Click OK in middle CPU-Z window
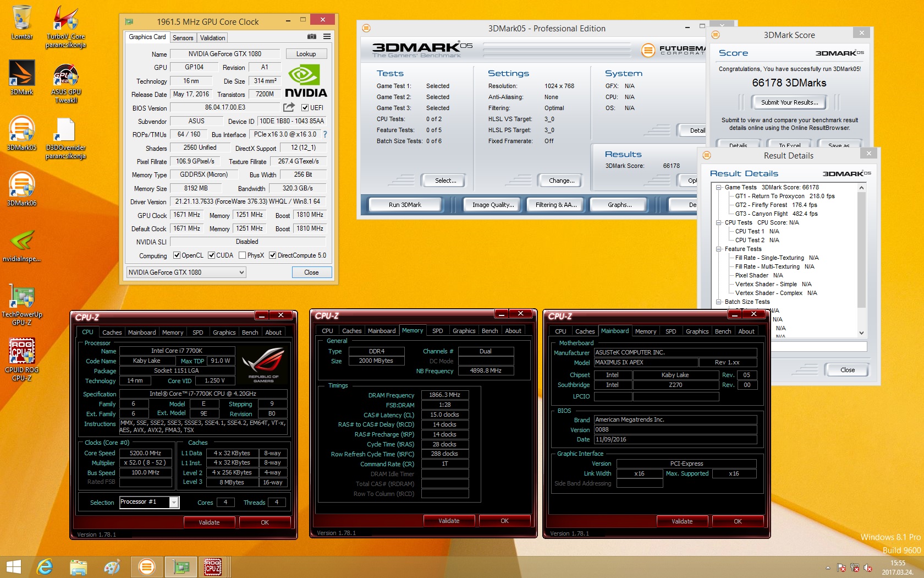 (x=504, y=521)
